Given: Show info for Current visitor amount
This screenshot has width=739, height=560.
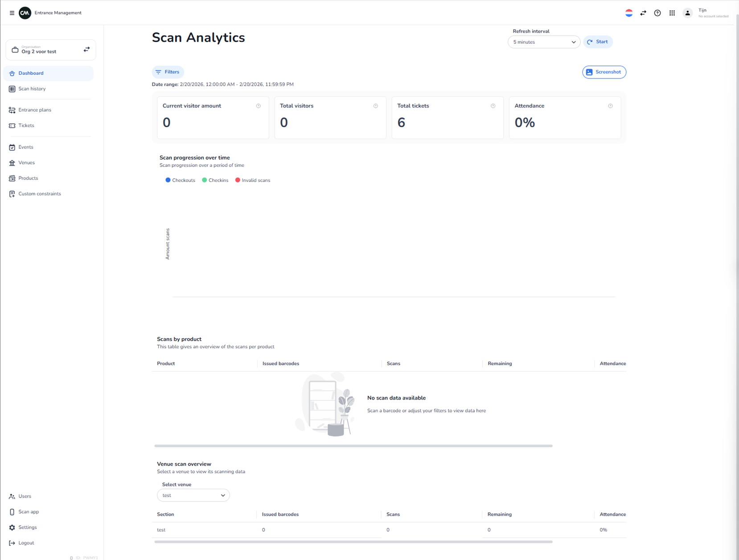Looking at the screenshot, I should coord(258,106).
